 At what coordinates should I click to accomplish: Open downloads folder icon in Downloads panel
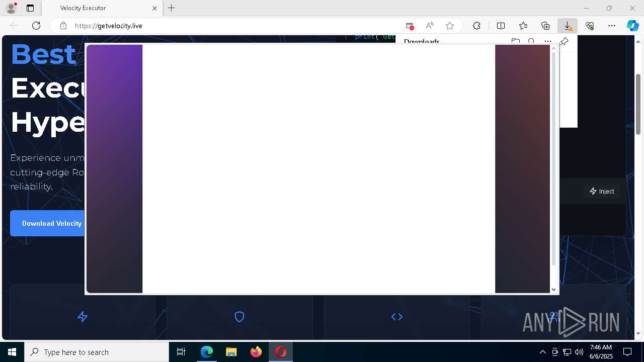point(515,41)
